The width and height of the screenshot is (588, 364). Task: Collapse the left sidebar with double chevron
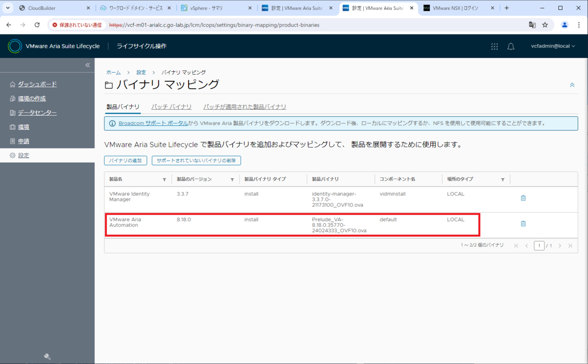88,65
